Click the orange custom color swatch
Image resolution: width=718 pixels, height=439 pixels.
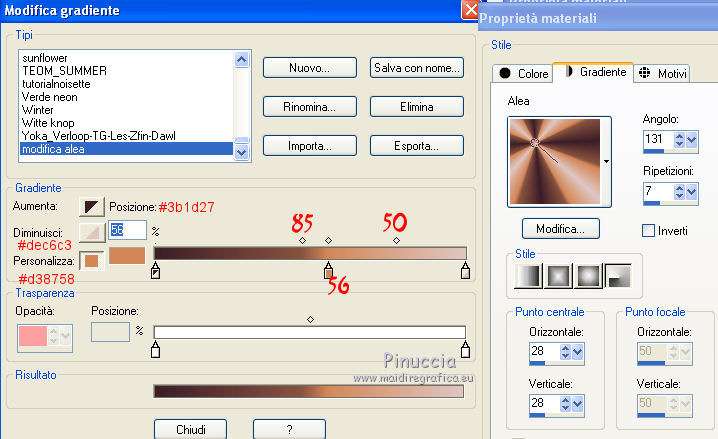[127, 255]
